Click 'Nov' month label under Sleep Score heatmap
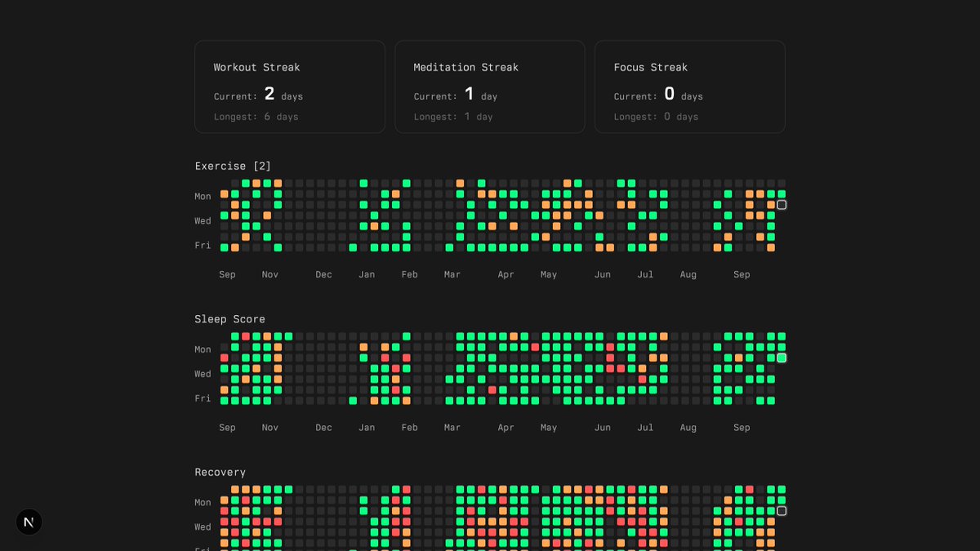The width and height of the screenshot is (980, 551). click(x=270, y=427)
